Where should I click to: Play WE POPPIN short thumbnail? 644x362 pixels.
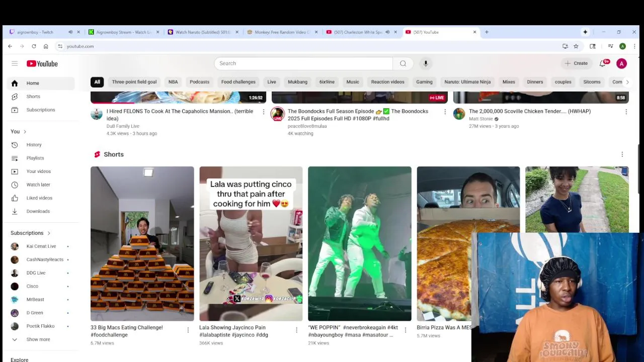pos(360,244)
